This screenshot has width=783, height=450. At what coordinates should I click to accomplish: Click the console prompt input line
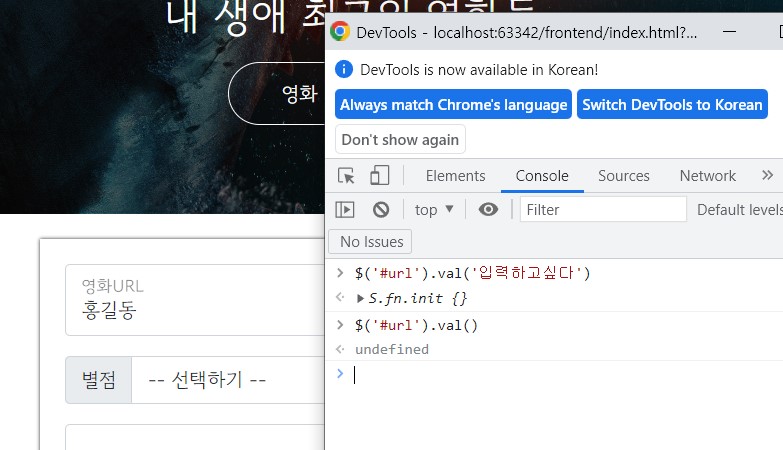[564, 375]
